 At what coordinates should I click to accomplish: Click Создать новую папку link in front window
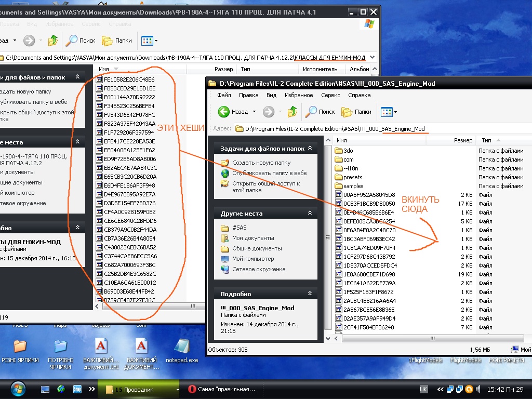tap(261, 163)
